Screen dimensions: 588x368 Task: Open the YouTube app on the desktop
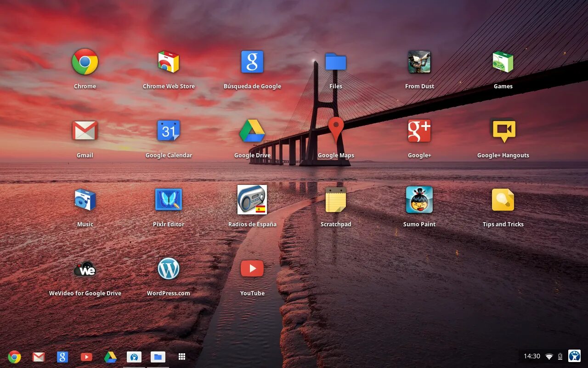point(252,269)
